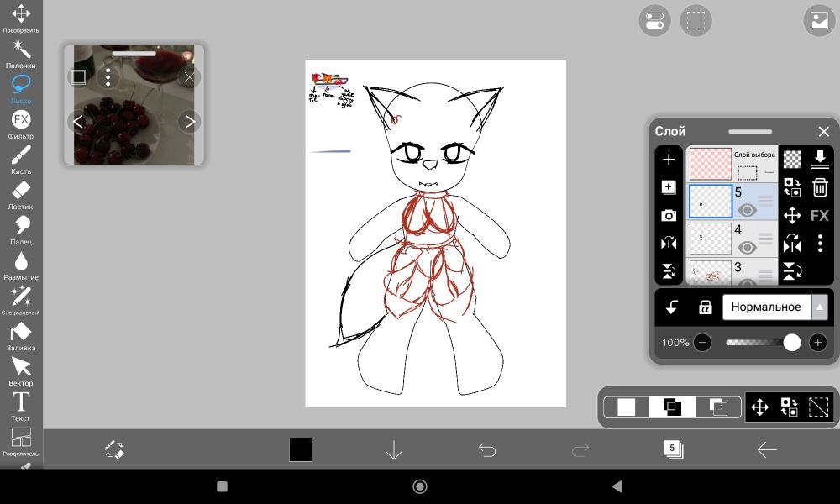Merge layer down with download arrow icon
840x504 pixels.
(820, 159)
